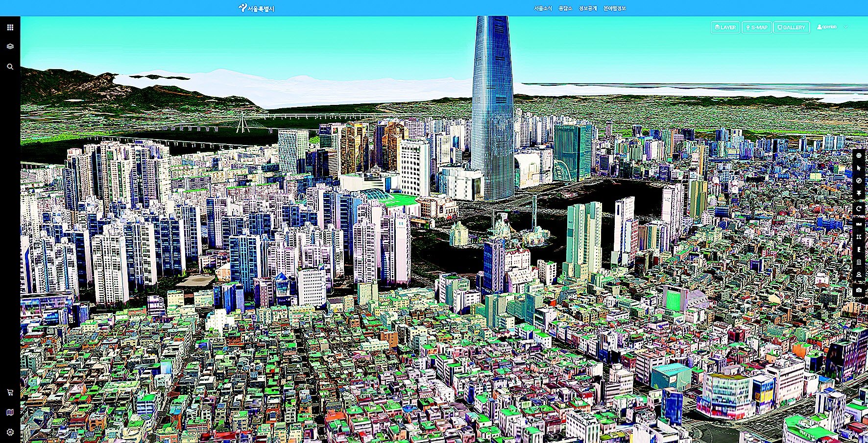Open the shopping cart icon
The width and height of the screenshot is (868, 443).
click(x=10, y=393)
